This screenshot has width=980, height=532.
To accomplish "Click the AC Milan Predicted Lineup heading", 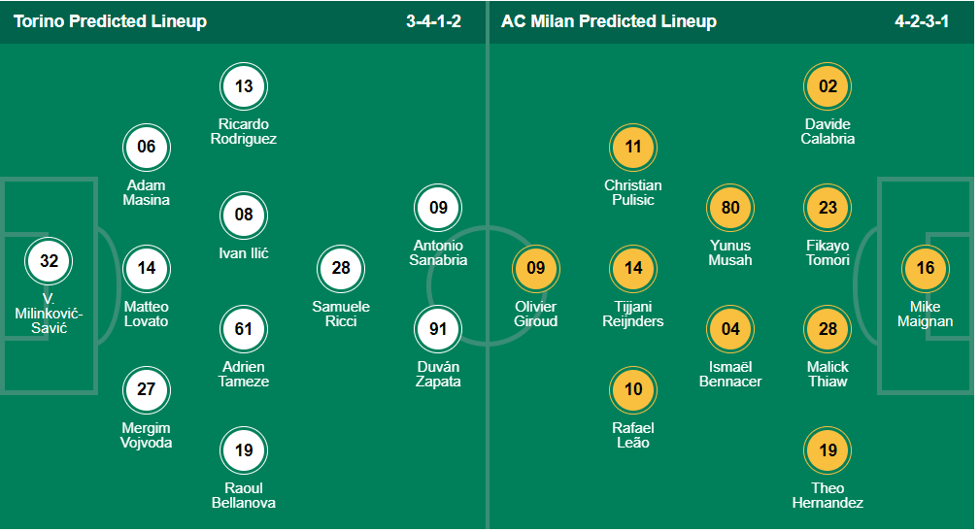I will coord(609,21).
